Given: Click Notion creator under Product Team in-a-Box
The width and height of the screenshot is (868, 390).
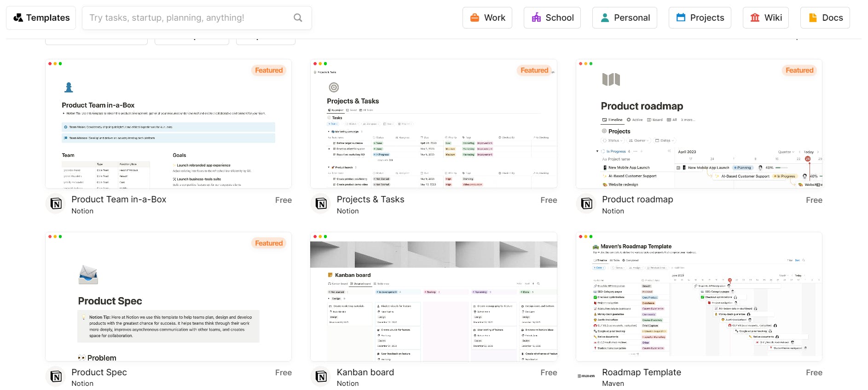Looking at the screenshot, I should [82, 211].
